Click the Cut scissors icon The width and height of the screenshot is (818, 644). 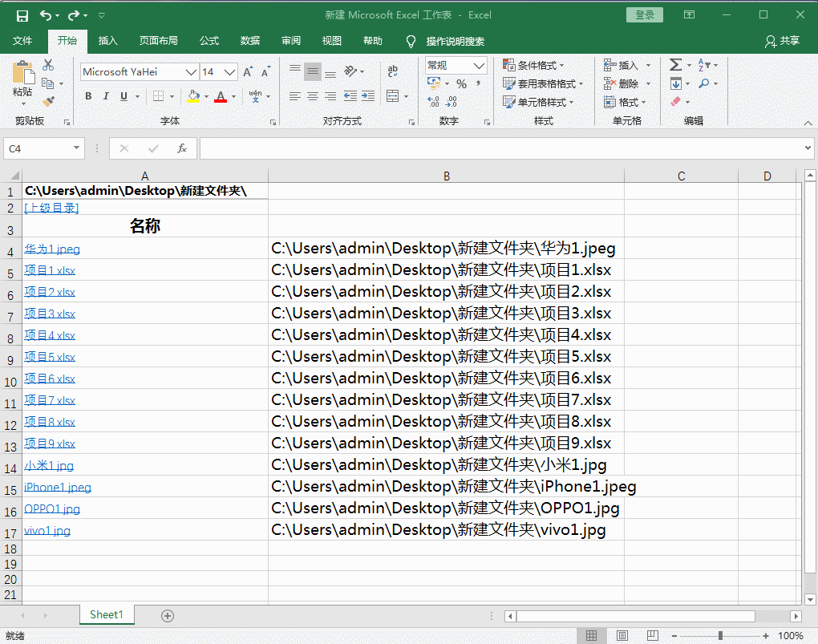tap(48, 65)
